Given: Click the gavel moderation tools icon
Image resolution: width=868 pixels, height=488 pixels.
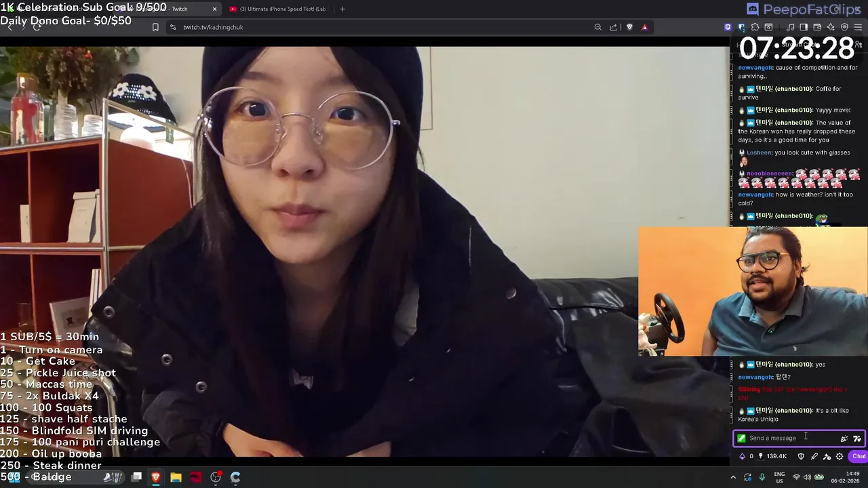Looking at the screenshot, I should 827,456.
